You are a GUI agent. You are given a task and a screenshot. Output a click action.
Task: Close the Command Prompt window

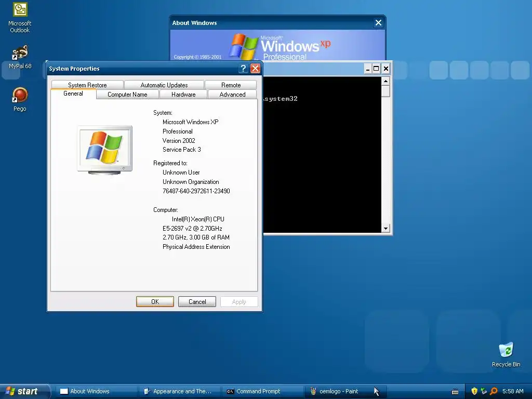coord(386,69)
